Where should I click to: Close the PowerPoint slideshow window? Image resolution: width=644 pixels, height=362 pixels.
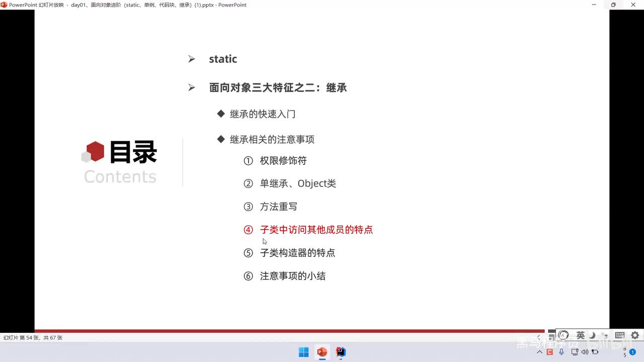(x=633, y=5)
